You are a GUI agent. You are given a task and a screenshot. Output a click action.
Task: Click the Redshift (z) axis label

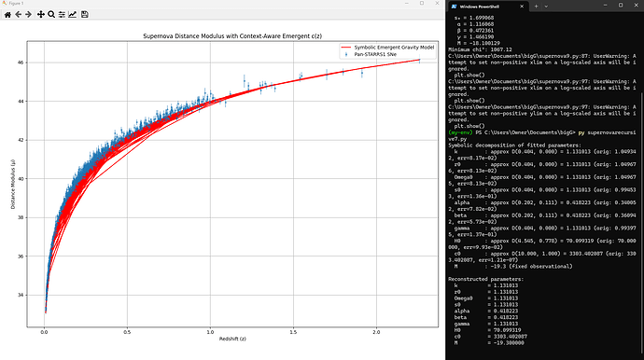coord(232,339)
